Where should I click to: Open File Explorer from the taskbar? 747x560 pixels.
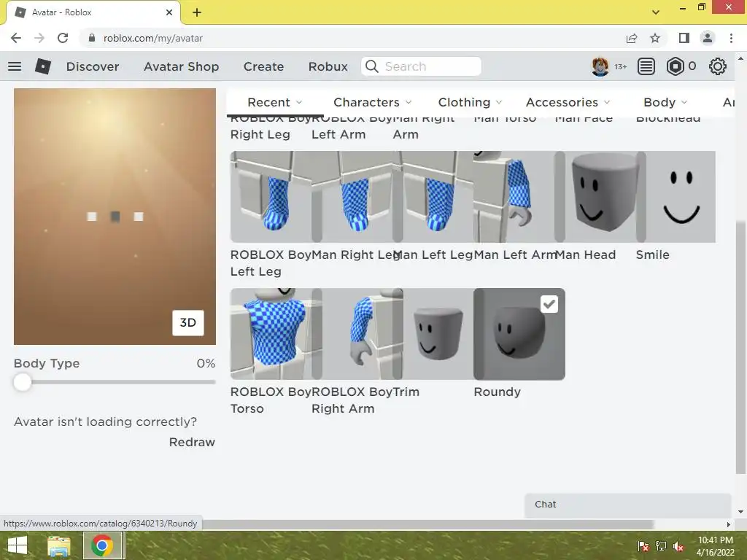tap(58, 545)
